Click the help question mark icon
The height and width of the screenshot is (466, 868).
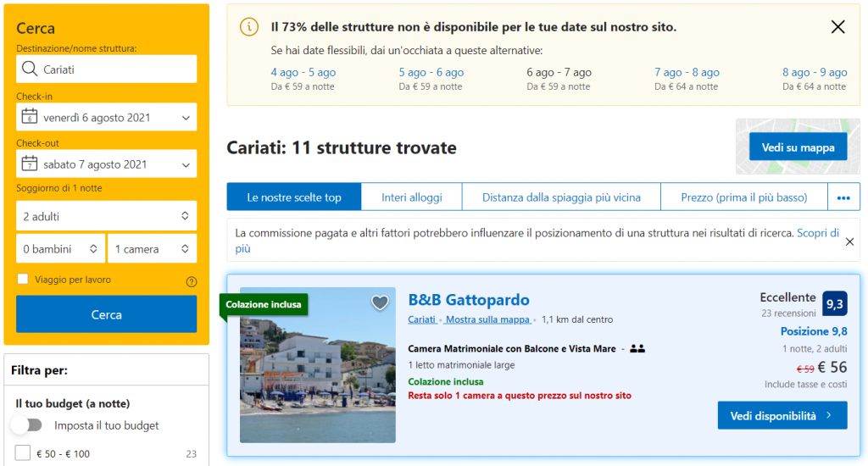pos(192,281)
